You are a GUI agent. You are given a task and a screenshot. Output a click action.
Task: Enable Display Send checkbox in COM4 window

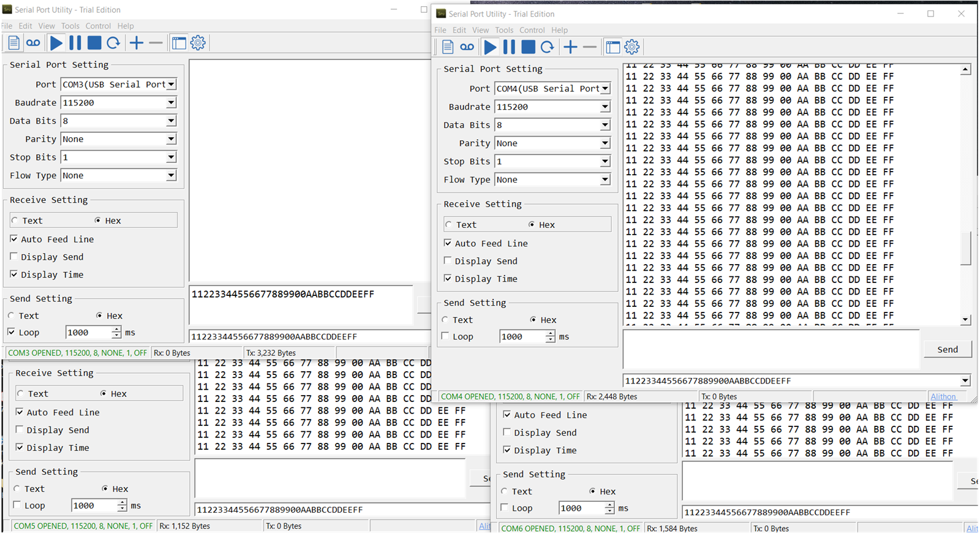click(x=448, y=261)
